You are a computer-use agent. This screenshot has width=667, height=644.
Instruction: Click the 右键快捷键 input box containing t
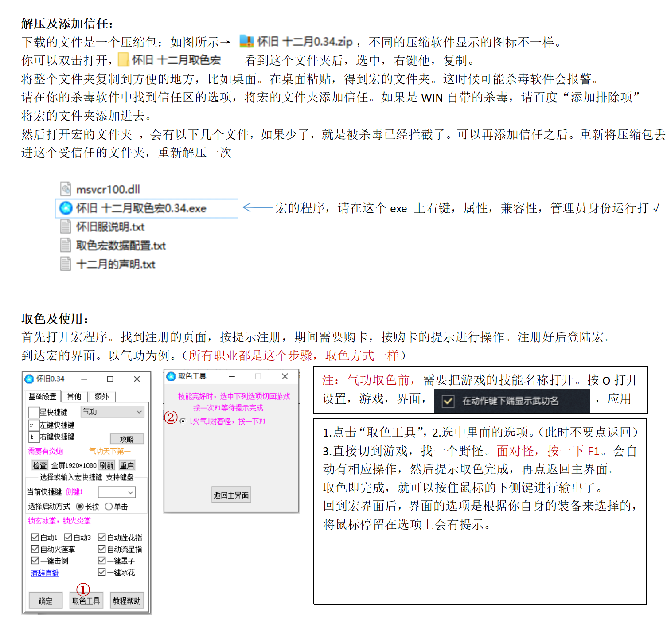click(34, 437)
